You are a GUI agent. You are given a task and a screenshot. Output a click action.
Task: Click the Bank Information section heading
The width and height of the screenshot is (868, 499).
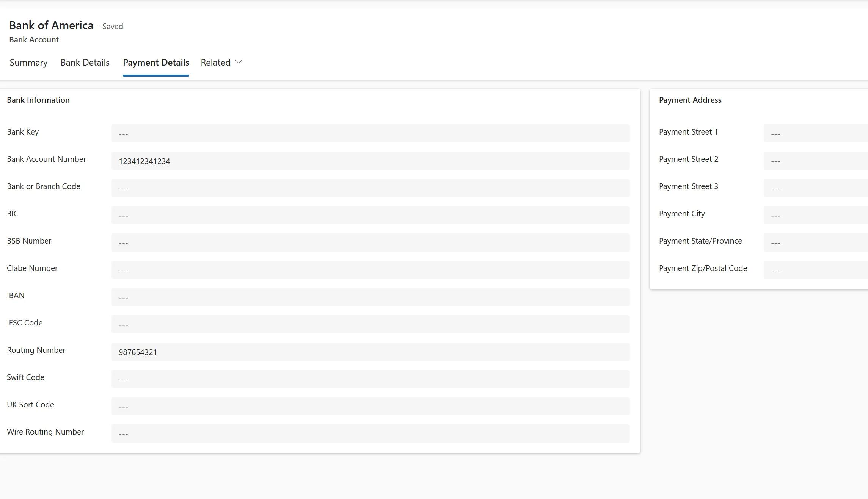(x=38, y=100)
